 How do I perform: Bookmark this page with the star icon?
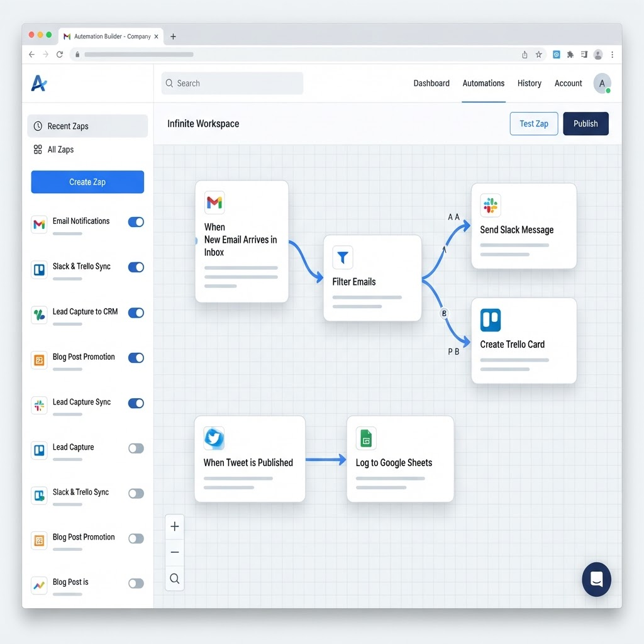click(538, 55)
